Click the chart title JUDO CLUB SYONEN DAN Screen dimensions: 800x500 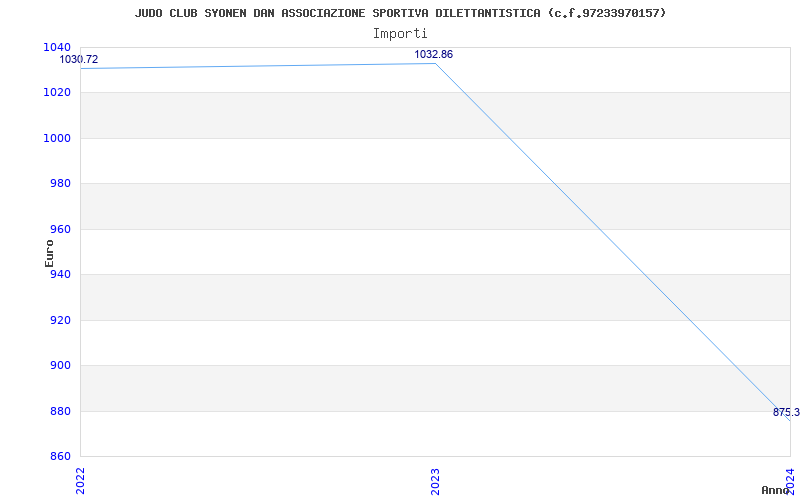(x=401, y=13)
